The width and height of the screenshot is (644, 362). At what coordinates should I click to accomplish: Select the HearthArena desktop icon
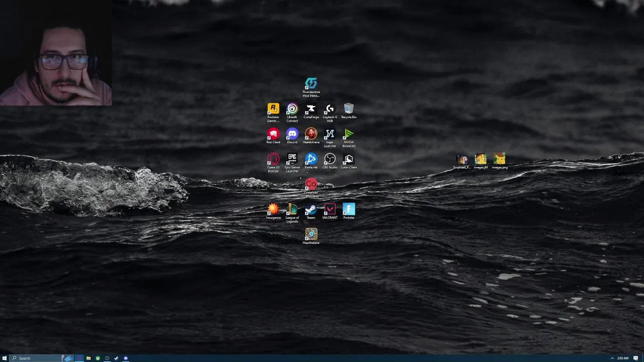(x=311, y=136)
